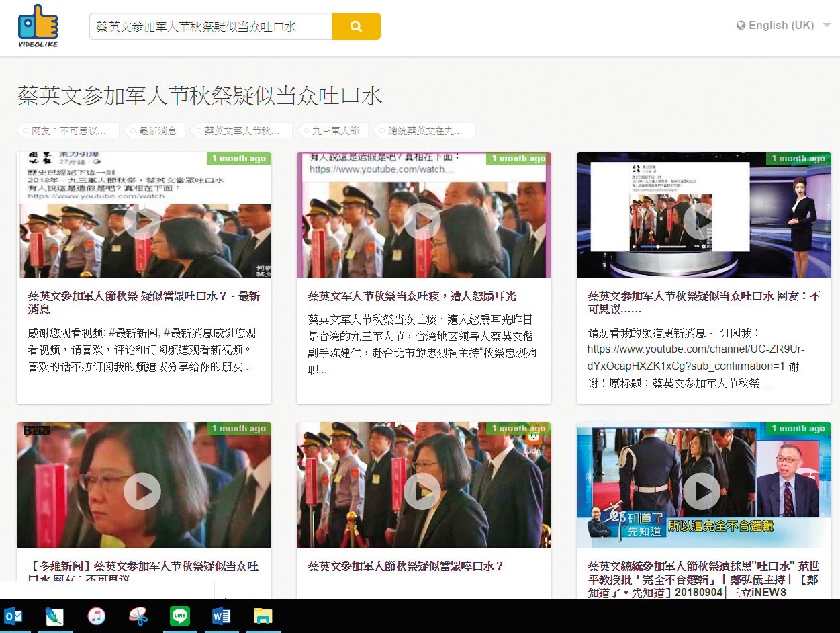Open LINE from the taskbar
This screenshot has width=840, height=633.
click(180, 616)
